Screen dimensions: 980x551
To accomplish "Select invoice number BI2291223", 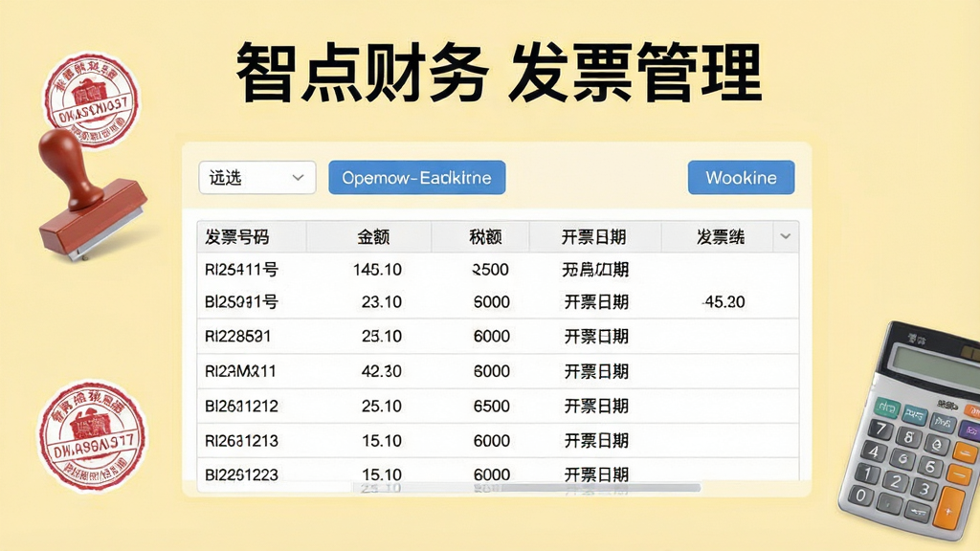I will tap(241, 474).
